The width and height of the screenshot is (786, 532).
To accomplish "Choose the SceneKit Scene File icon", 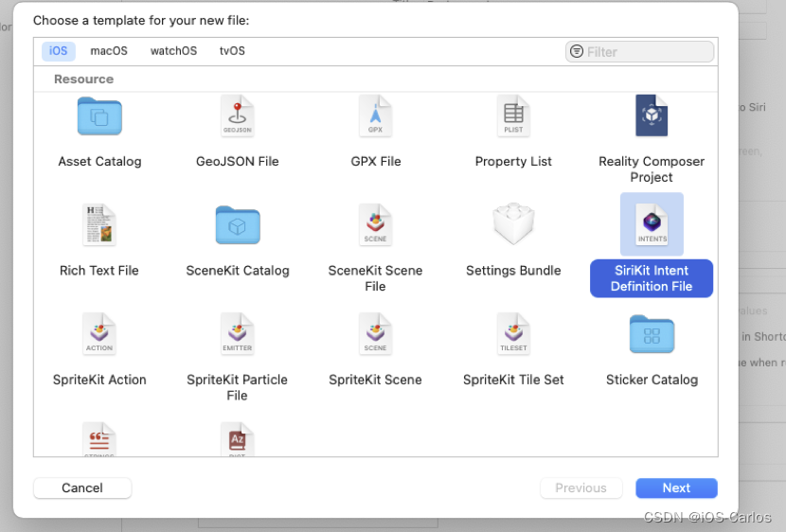I will [375, 225].
